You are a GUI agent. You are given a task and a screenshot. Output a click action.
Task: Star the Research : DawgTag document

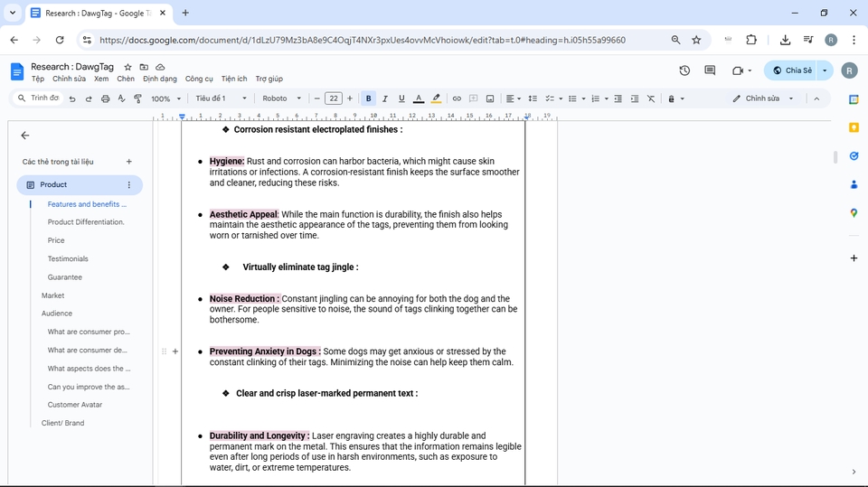(127, 67)
